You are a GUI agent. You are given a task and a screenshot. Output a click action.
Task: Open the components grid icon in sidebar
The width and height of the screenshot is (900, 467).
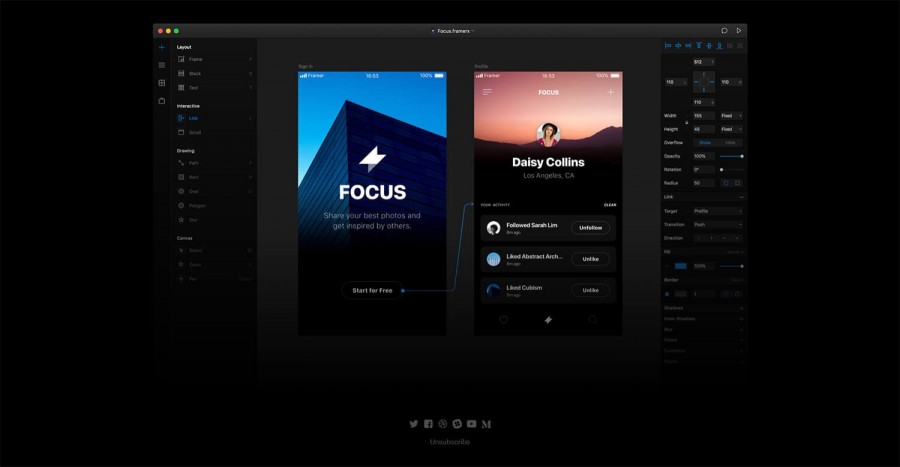(x=162, y=83)
